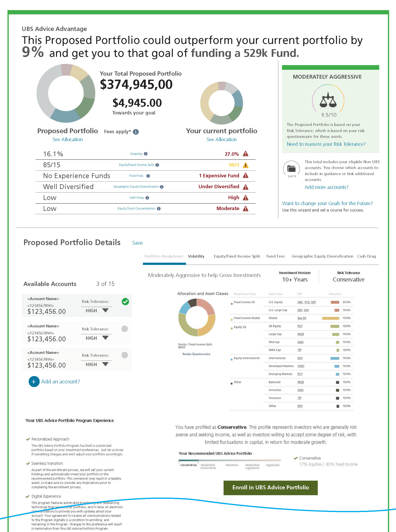Click red warning icon beside 27.0% volatility
The image size is (396, 532).
coord(245,154)
